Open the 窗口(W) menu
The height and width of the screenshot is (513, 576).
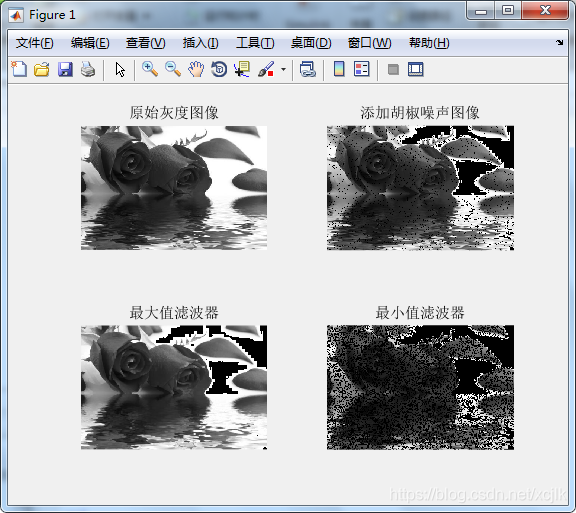point(369,43)
